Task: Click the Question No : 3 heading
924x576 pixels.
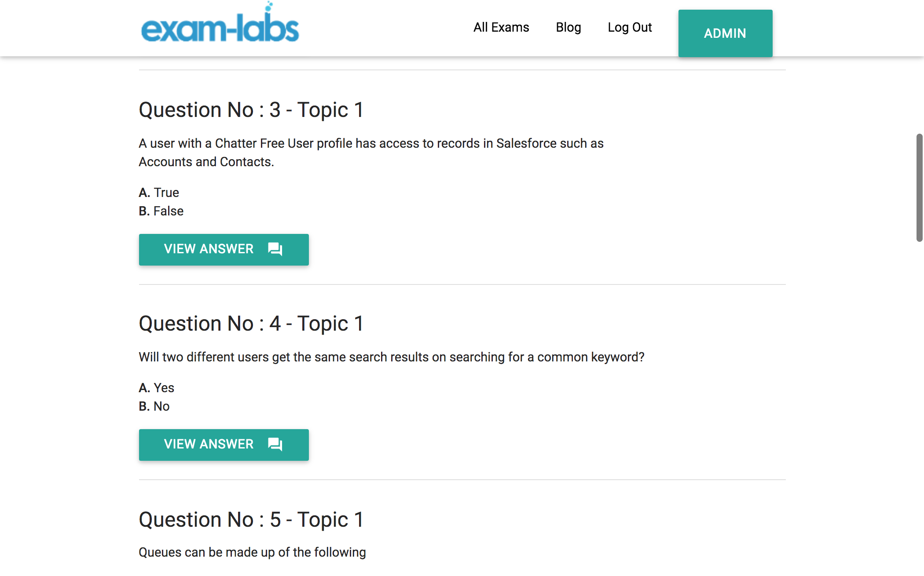Action: click(x=251, y=110)
